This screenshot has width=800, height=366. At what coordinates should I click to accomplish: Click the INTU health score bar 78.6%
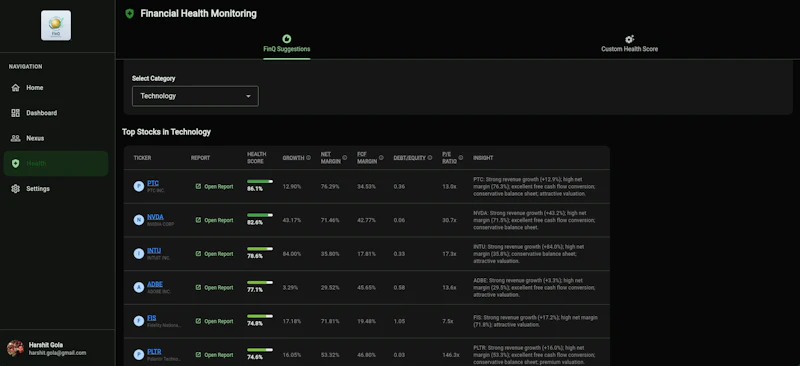pos(260,249)
